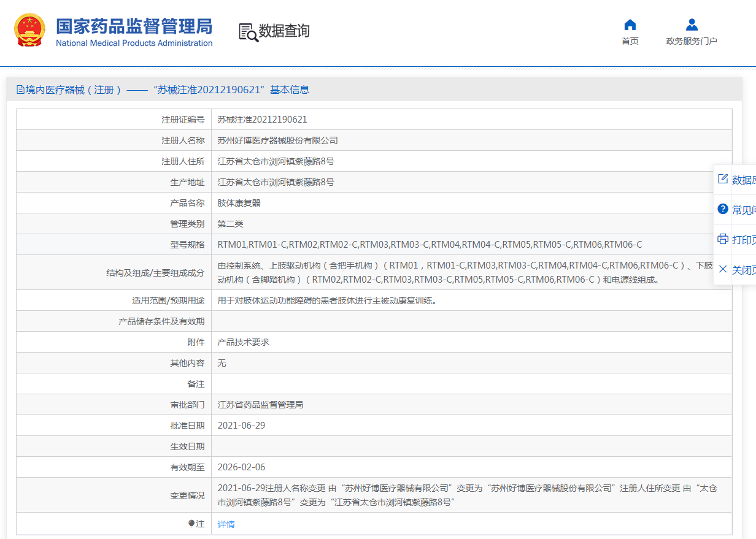
Task: Click the 数据反馈 pencil edit icon
Action: 723,179
